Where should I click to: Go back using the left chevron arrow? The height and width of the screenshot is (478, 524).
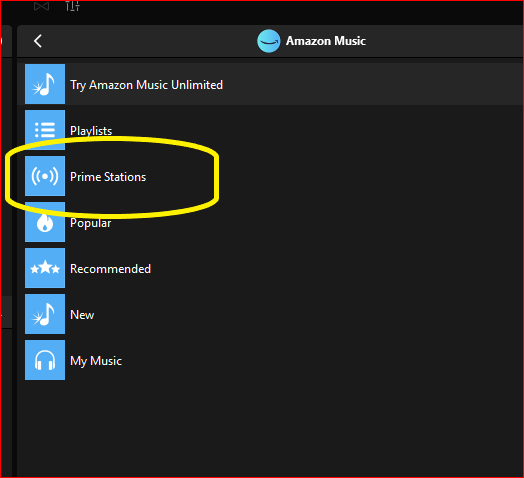[38, 41]
